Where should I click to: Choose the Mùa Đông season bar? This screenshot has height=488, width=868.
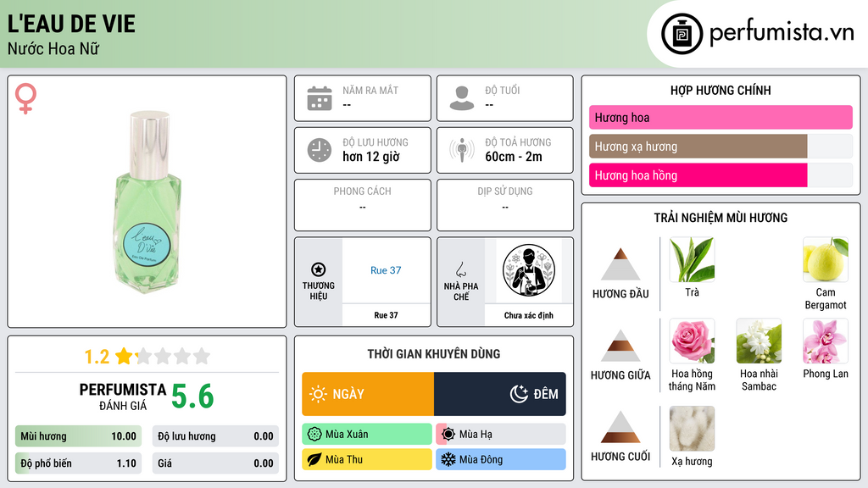[x=501, y=459]
